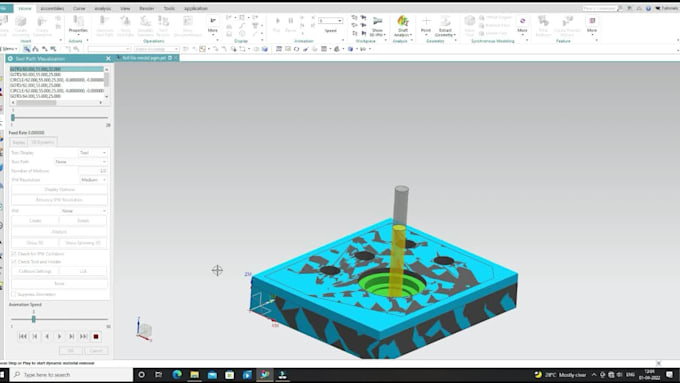
Task: Open the IPW dropdown set to None
Action: [x=83, y=211]
